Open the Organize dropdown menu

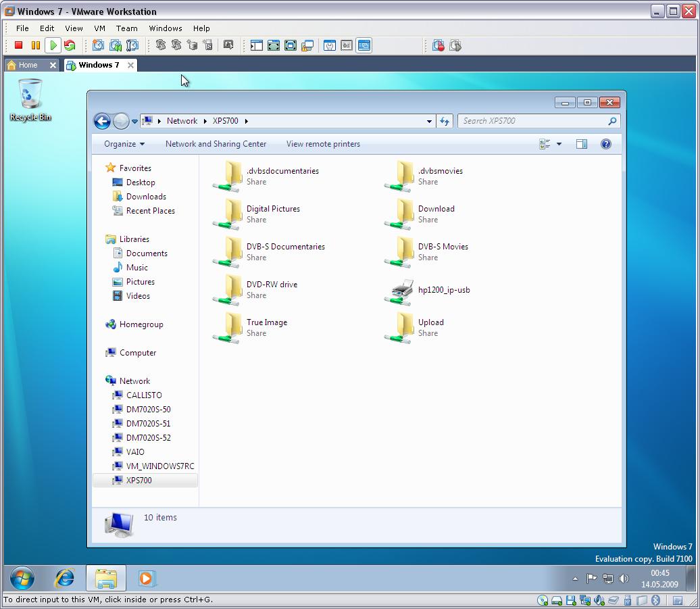point(124,144)
